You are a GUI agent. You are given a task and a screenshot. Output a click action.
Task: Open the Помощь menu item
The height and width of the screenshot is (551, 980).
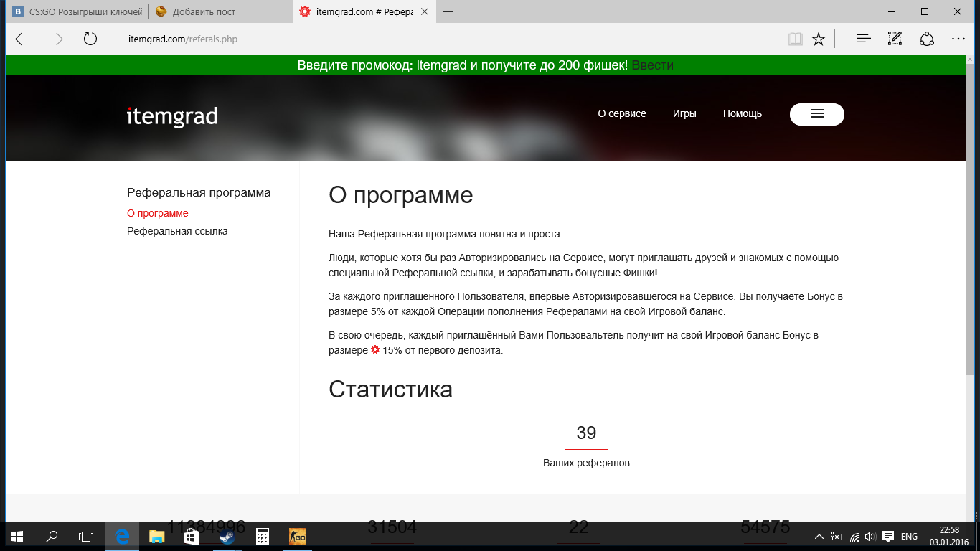pyautogui.click(x=743, y=113)
